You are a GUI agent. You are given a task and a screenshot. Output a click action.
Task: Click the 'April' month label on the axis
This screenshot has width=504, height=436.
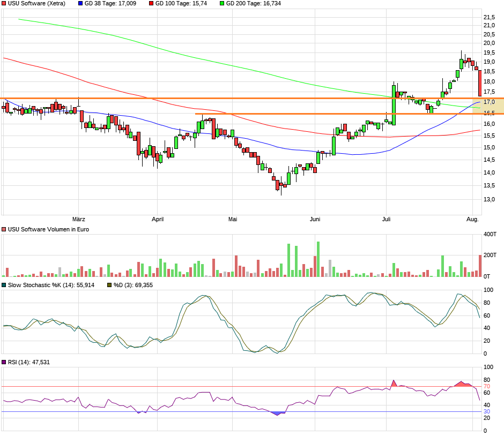158,219
